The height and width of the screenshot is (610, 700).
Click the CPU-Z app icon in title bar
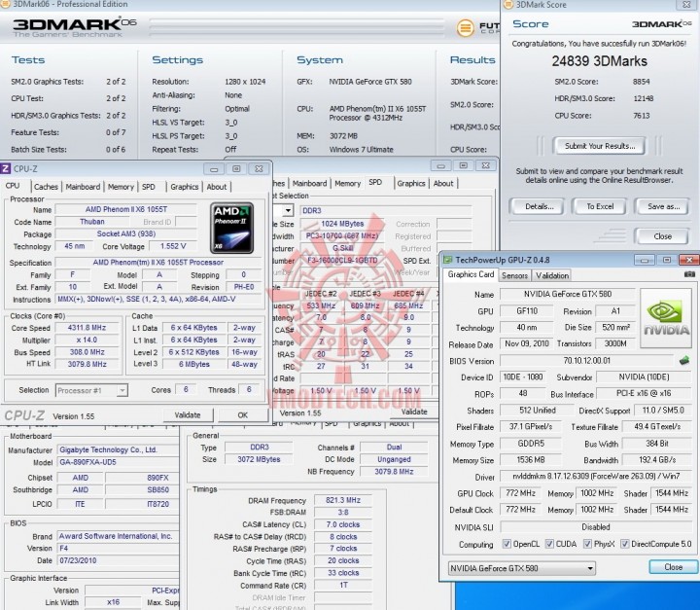pyautogui.click(x=6, y=168)
